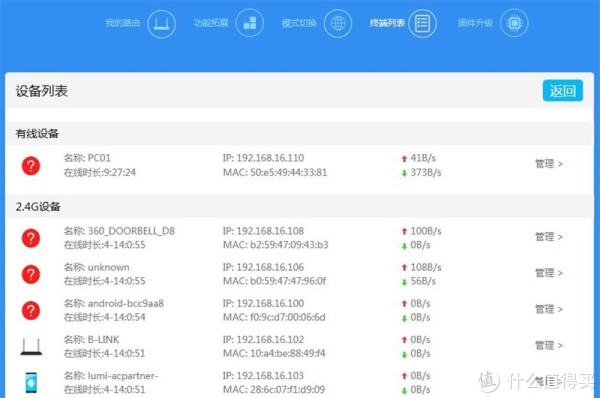
Task: Select MAC: 10:a4:be:88:49:f4
Action: click(274, 353)
